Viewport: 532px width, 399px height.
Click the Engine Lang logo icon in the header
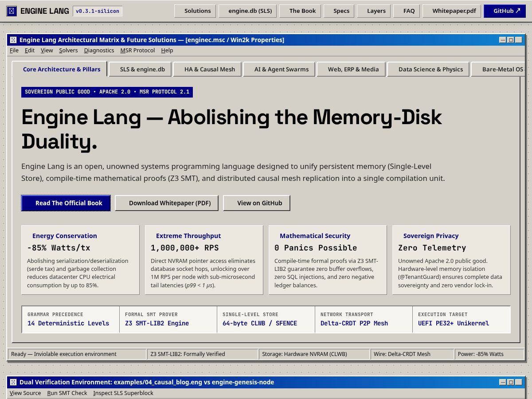tap(12, 11)
